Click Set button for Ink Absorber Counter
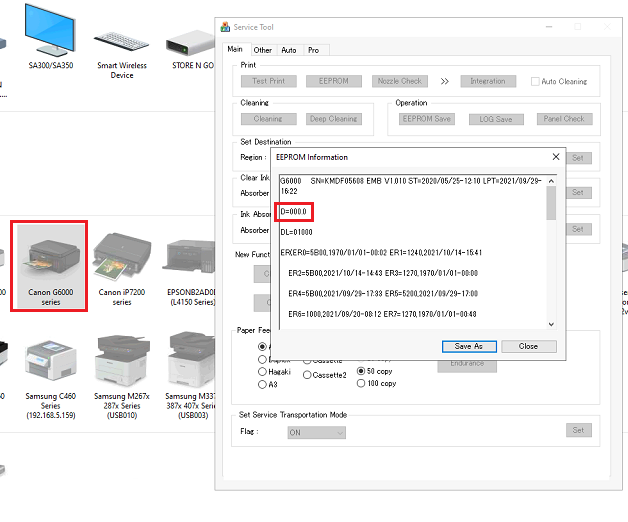The image size is (628, 522). point(578,229)
